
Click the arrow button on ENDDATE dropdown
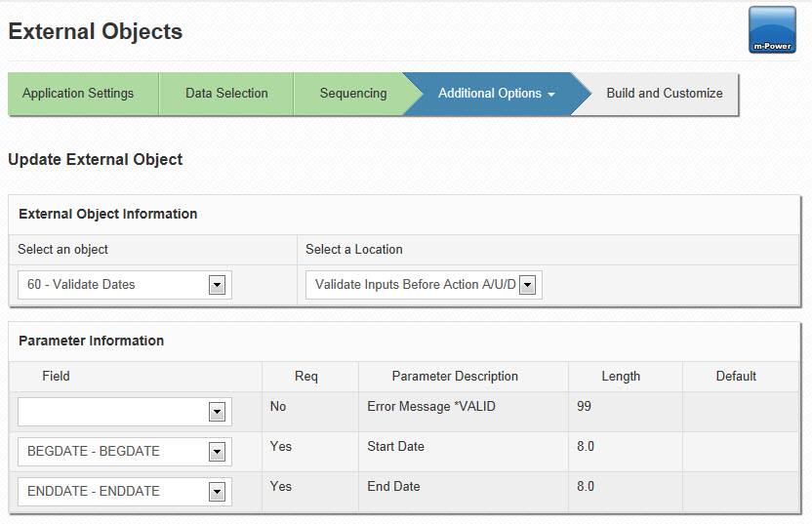(x=217, y=492)
